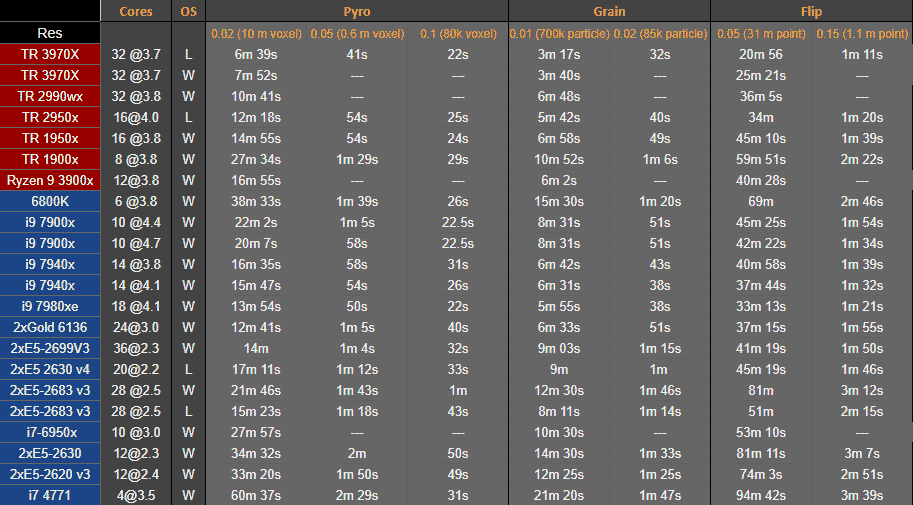
Task: Click the 0.15 (1.1 m point) subheader
Action: pyautogui.click(x=862, y=34)
